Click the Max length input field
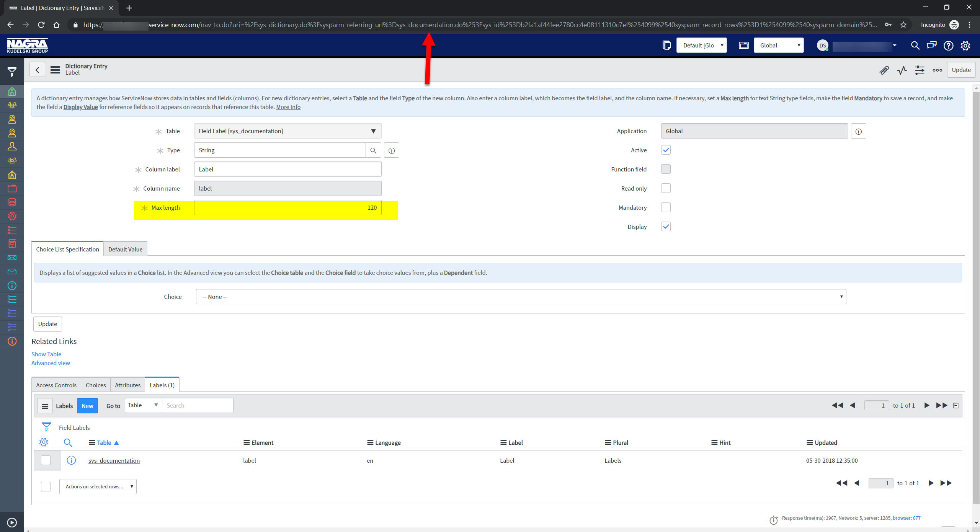Screen dimensions: 980x532 point(287,207)
